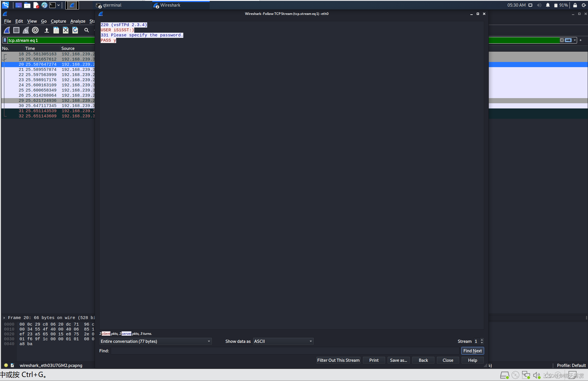Click the show desktop panel icon
The width and height of the screenshot is (588, 381).
[19, 5]
